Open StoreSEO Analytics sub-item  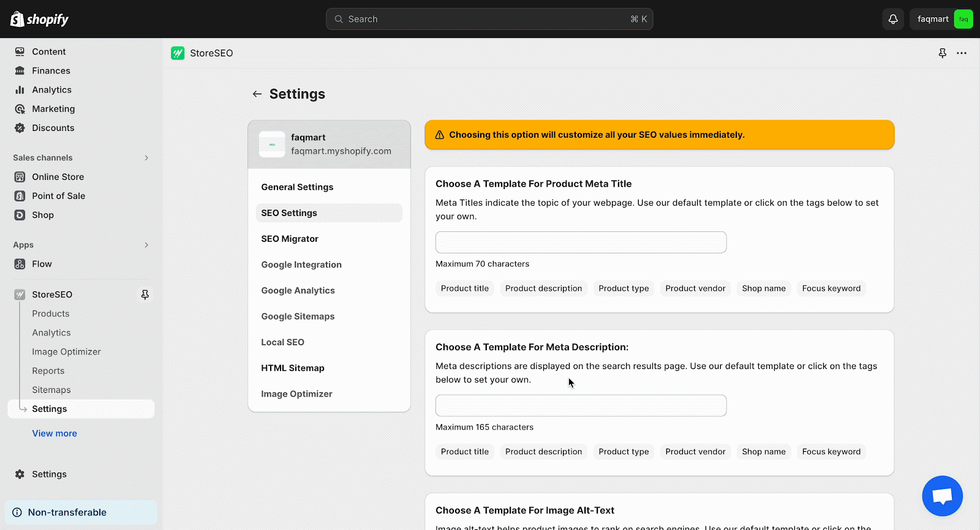51,332
